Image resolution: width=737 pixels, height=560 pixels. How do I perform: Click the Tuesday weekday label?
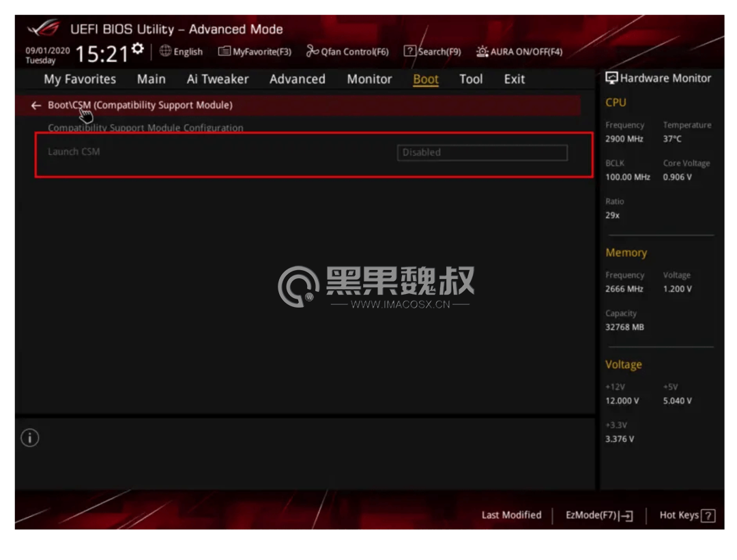tap(40, 61)
